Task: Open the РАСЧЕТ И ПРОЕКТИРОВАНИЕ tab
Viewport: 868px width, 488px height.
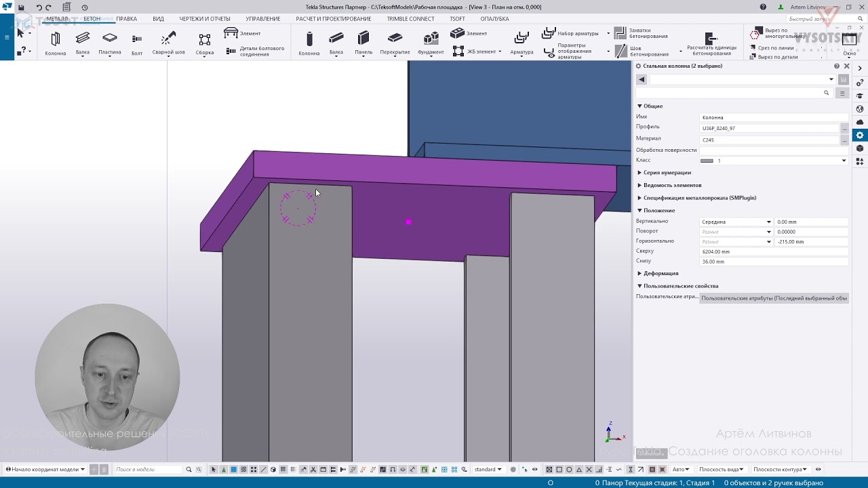Action: click(334, 19)
